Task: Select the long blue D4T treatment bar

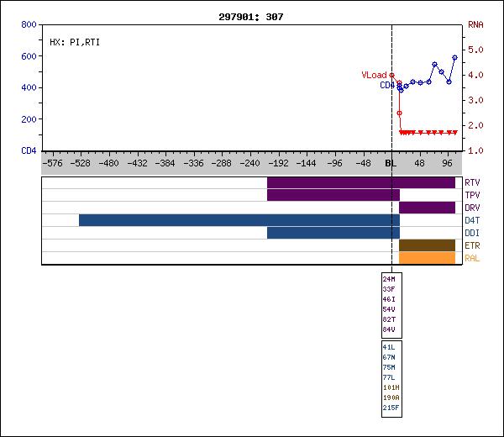Action: point(239,220)
